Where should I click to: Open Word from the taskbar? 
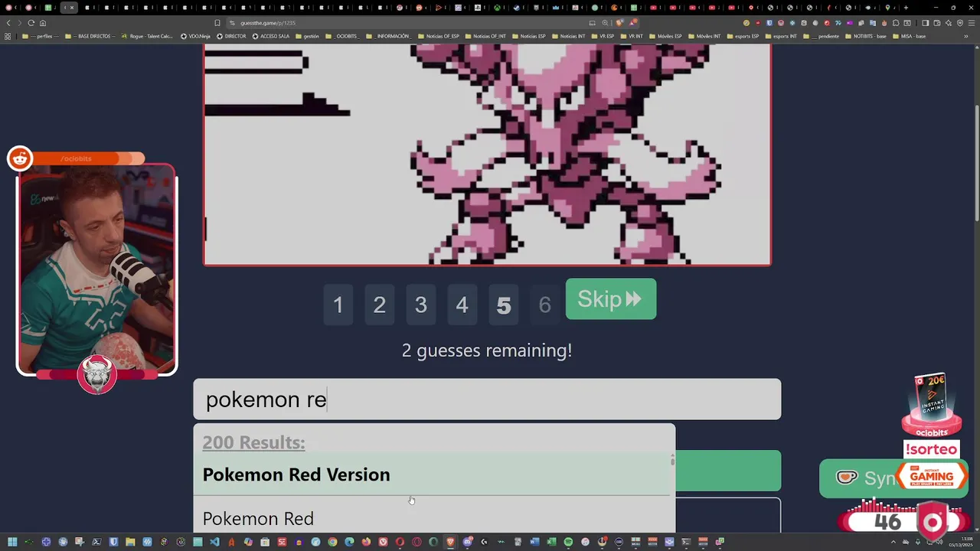tap(534, 542)
